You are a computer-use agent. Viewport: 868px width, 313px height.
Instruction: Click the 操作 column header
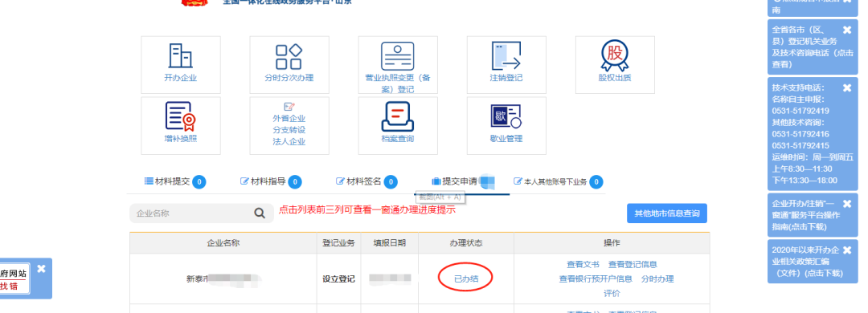click(x=612, y=242)
